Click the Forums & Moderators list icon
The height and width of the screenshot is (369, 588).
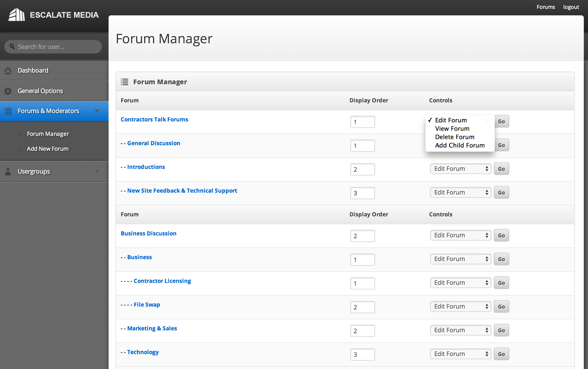click(8, 111)
